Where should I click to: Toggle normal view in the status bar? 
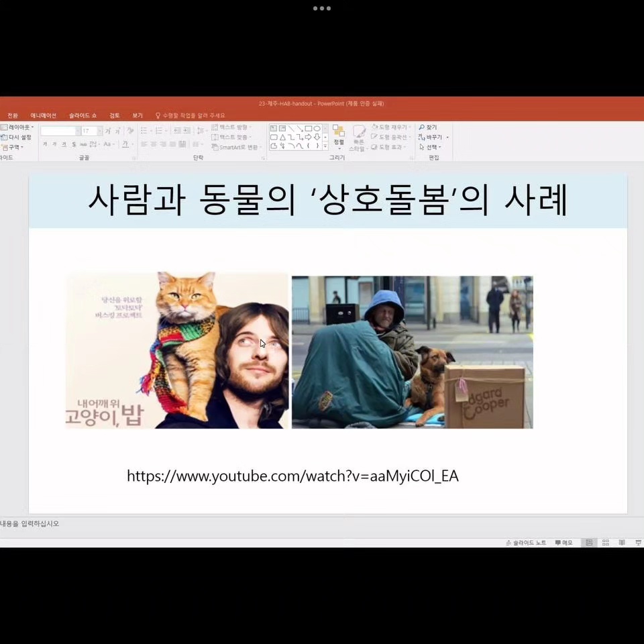[x=589, y=543]
